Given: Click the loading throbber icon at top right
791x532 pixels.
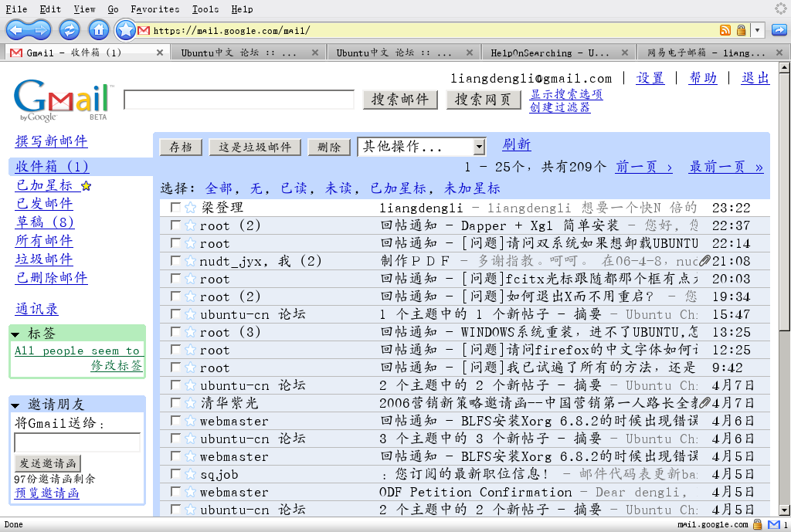Looking at the screenshot, I should point(780,8).
